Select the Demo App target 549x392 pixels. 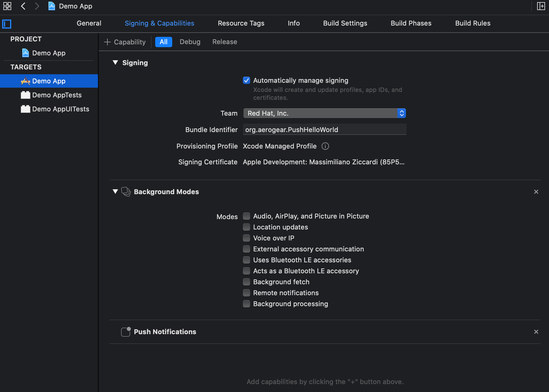point(49,81)
